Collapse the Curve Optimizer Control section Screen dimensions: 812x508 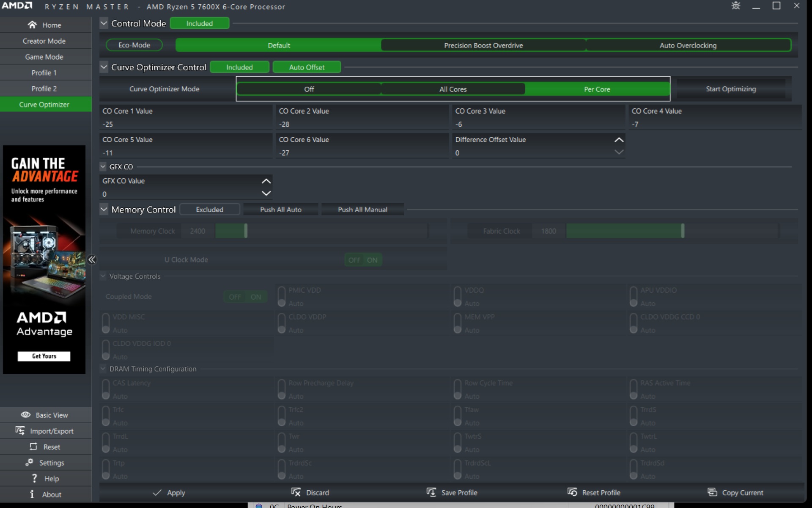pyautogui.click(x=104, y=67)
